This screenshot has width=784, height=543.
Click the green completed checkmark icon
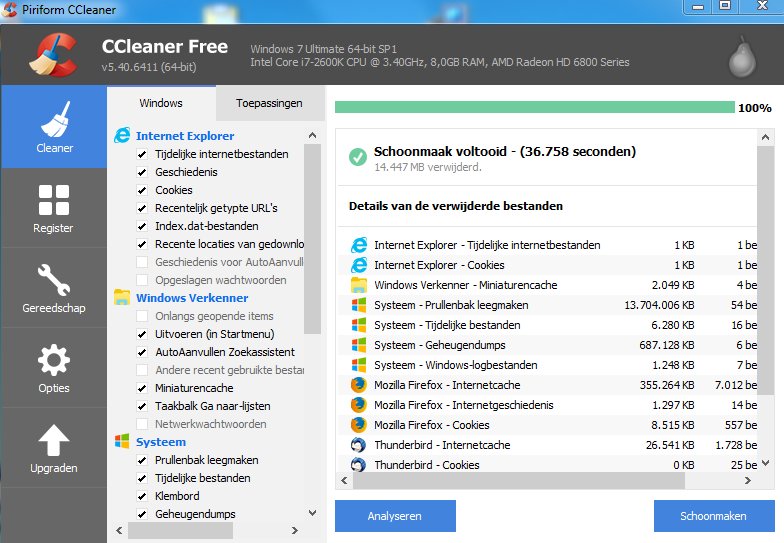(x=358, y=157)
